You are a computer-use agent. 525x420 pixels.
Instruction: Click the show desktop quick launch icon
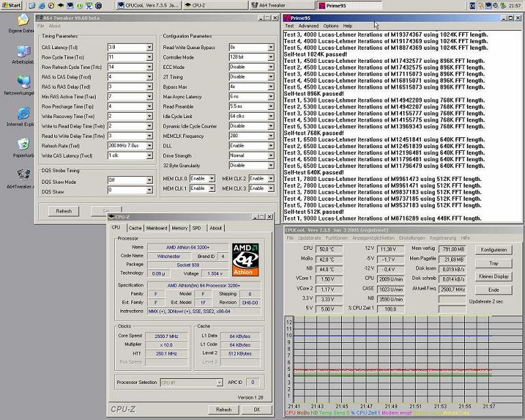tap(32, 5)
